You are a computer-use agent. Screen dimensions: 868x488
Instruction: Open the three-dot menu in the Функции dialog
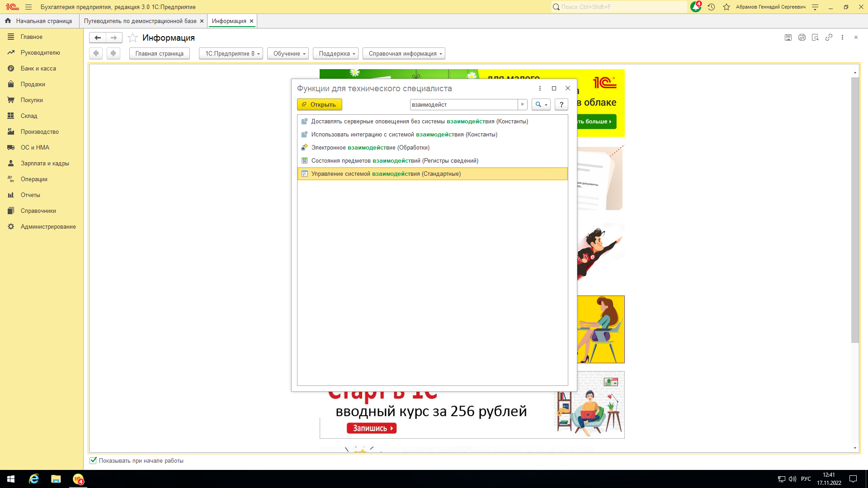pos(540,89)
